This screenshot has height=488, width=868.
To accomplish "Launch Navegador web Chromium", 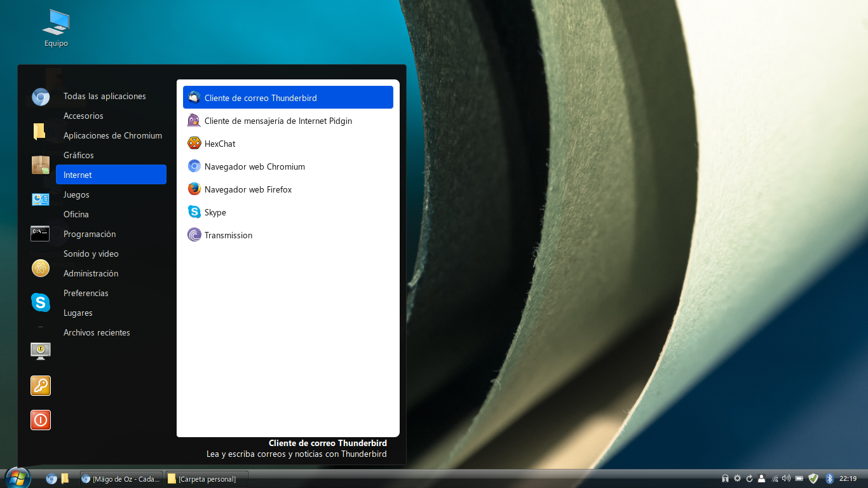I will click(288, 166).
